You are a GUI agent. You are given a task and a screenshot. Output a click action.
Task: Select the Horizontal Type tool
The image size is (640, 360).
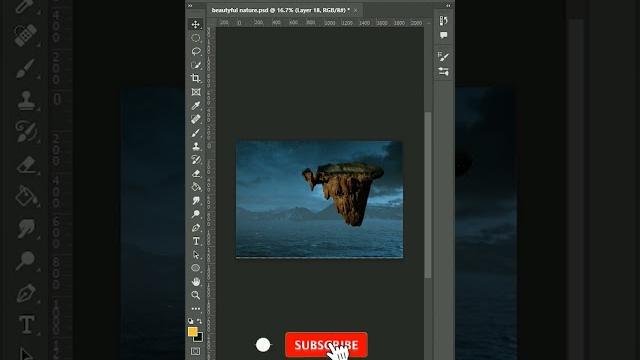pyautogui.click(x=196, y=241)
